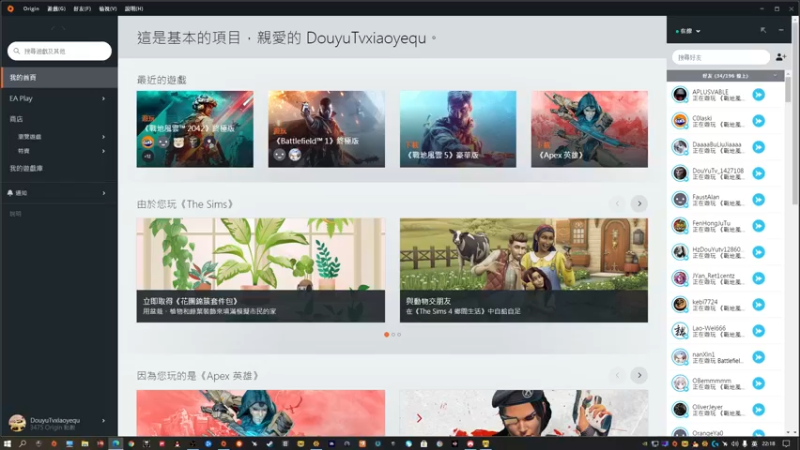The height and width of the screenshot is (450, 800).
Task: Open the Origin menu in menu bar
Action: (x=31, y=9)
